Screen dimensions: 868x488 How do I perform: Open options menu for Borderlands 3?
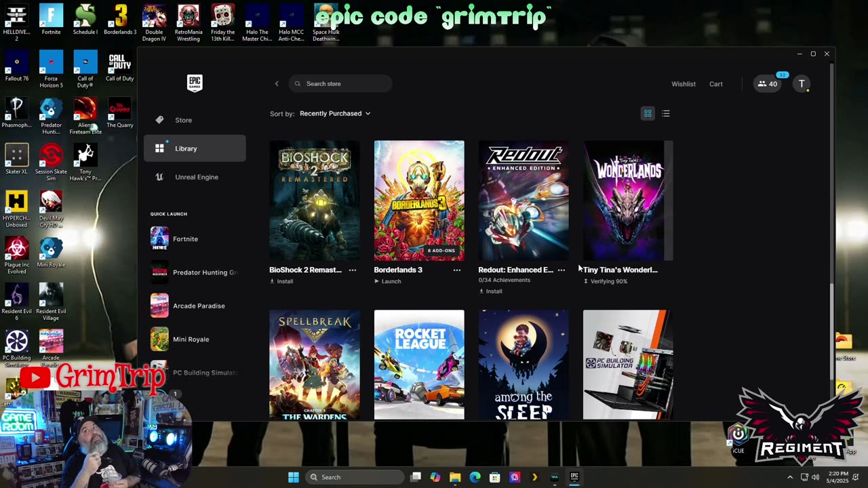pyautogui.click(x=457, y=270)
